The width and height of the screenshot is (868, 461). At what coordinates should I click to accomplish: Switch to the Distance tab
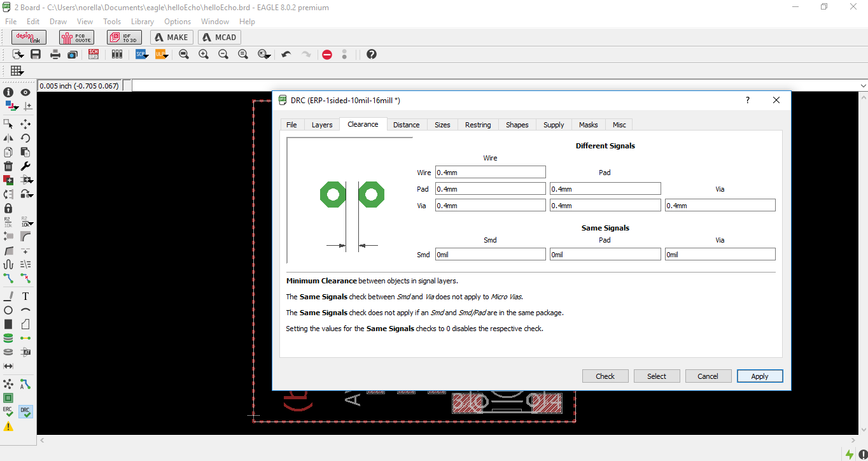pyautogui.click(x=406, y=125)
